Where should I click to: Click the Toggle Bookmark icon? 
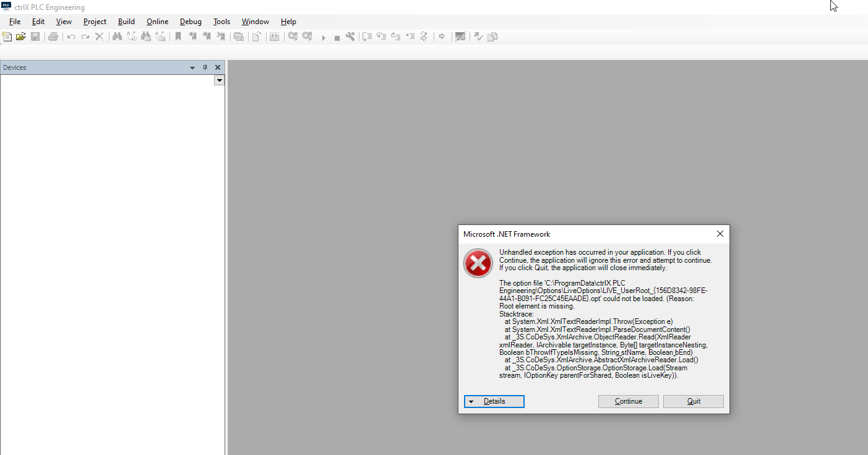(x=178, y=36)
